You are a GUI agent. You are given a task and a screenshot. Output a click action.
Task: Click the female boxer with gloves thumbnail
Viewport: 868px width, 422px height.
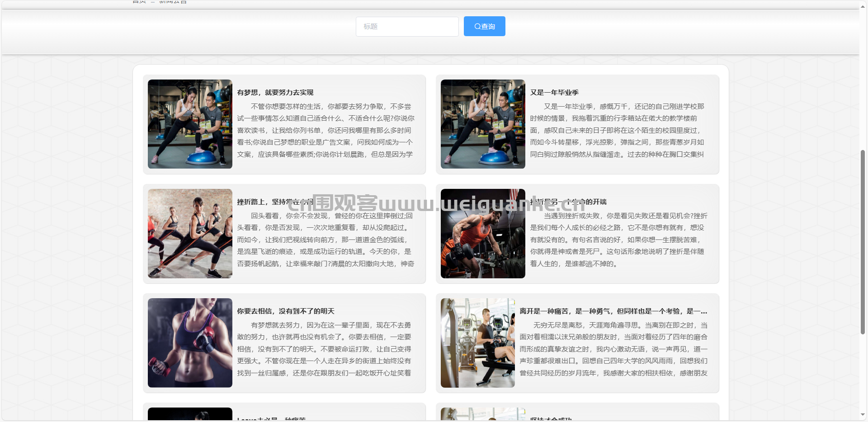pos(190,343)
